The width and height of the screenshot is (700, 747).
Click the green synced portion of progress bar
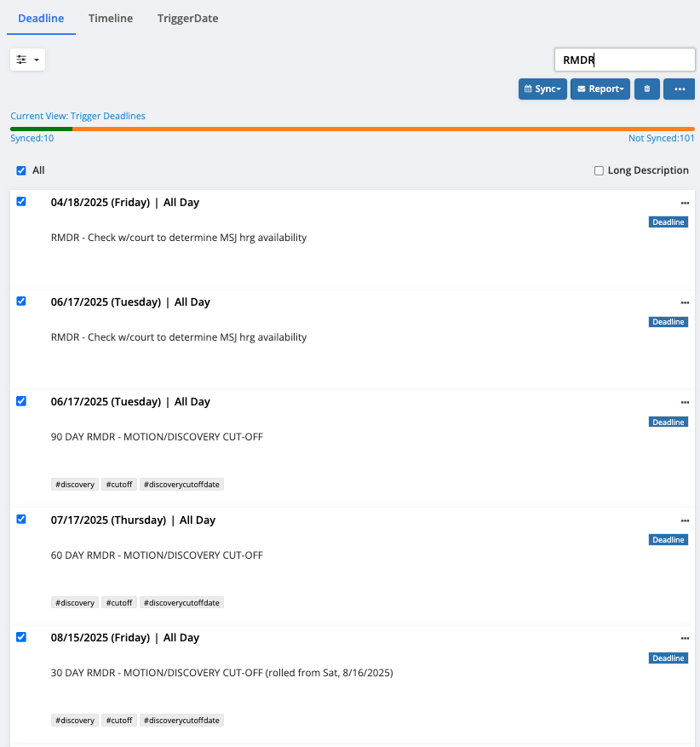(42, 129)
